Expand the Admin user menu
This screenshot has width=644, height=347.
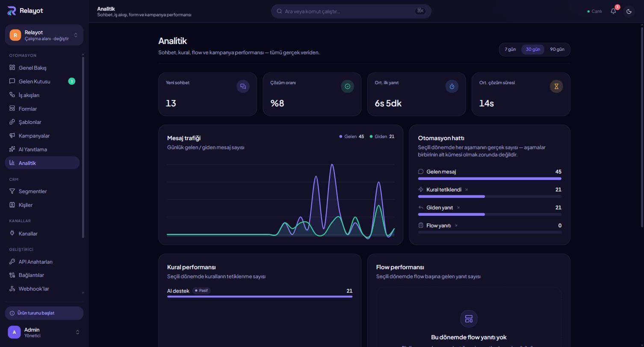pos(44,332)
